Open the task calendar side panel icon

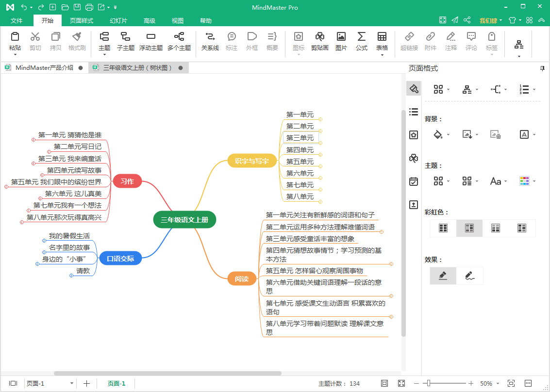[x=414, y=181]
